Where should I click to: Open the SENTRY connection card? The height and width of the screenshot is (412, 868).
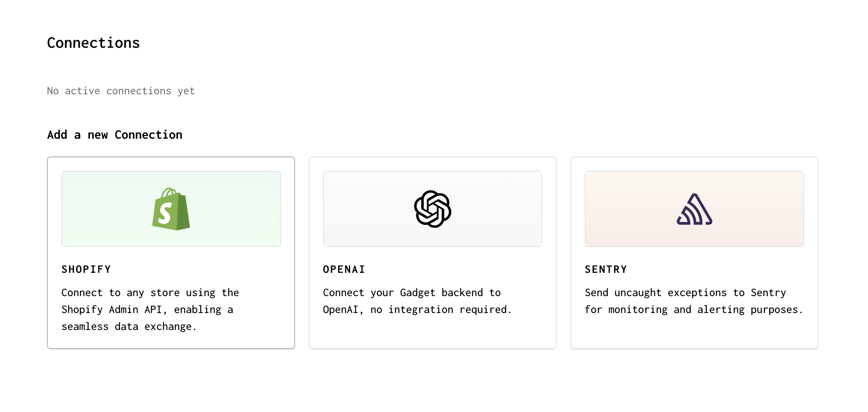pos(694,253)
